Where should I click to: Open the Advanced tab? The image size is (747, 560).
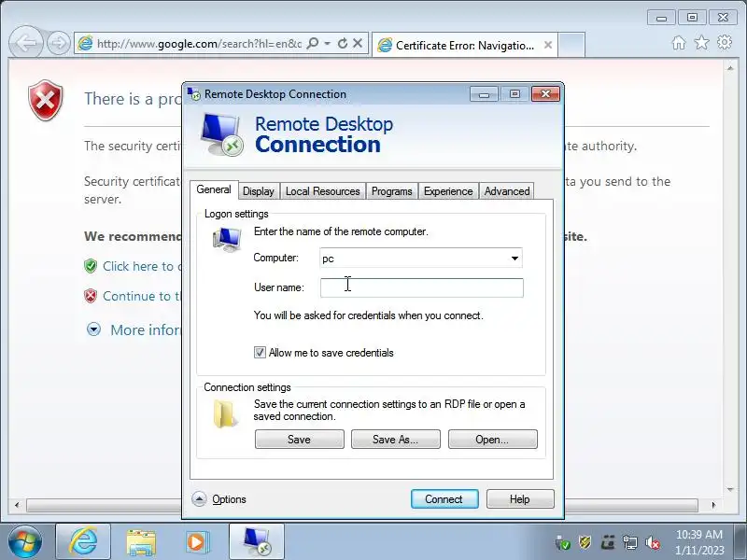(x=507, y=191)
